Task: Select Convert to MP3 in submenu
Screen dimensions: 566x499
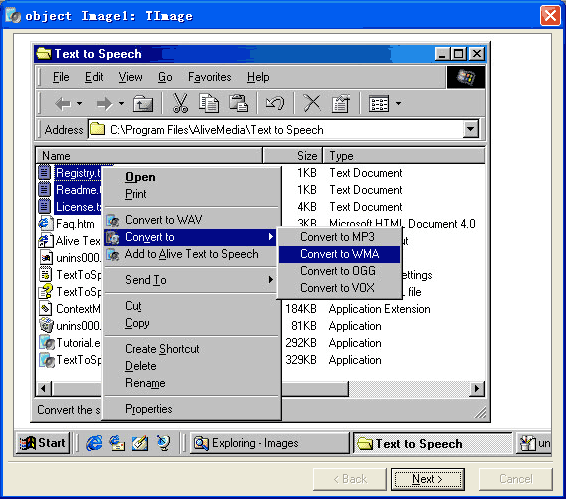Action: [x=339, y=237]
